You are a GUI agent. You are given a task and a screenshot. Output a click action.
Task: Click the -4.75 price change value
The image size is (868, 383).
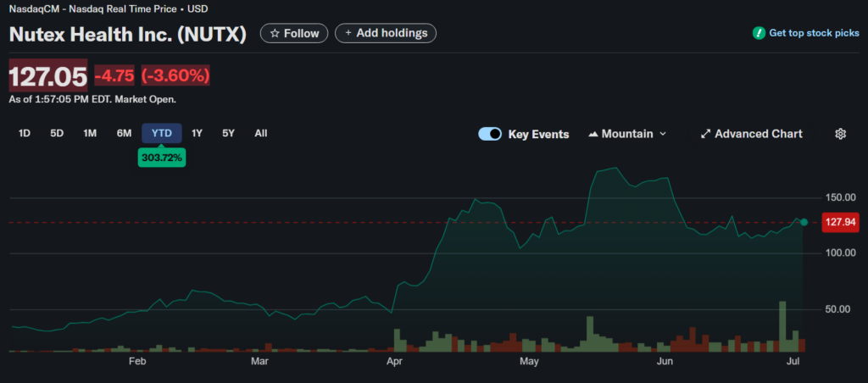coord(114,75)
